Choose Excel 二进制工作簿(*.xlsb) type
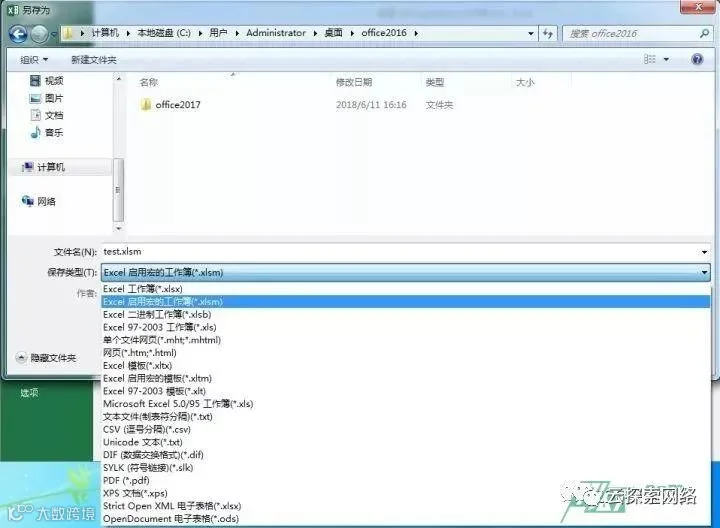The height and width of the screenshot is (528, 720). (x=405, y=315)
